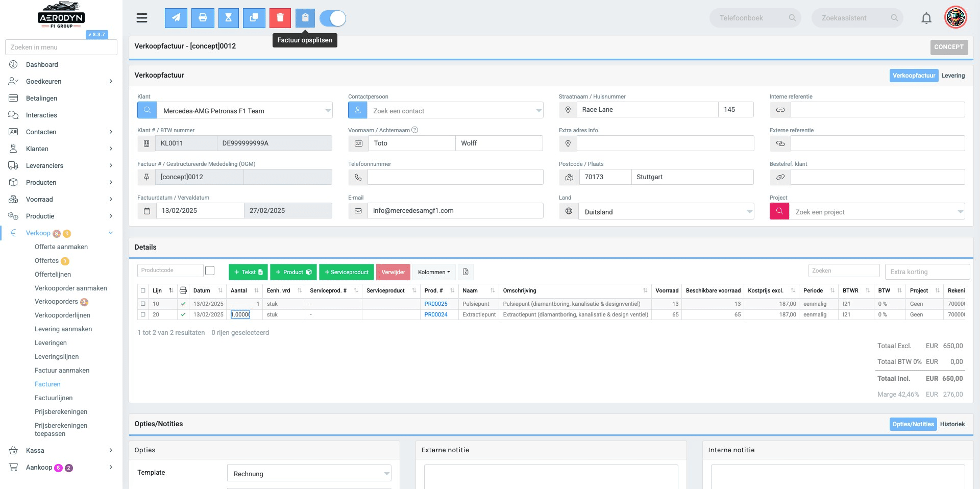
Task: Open the Project dropdown
Action: click(877, 211)
